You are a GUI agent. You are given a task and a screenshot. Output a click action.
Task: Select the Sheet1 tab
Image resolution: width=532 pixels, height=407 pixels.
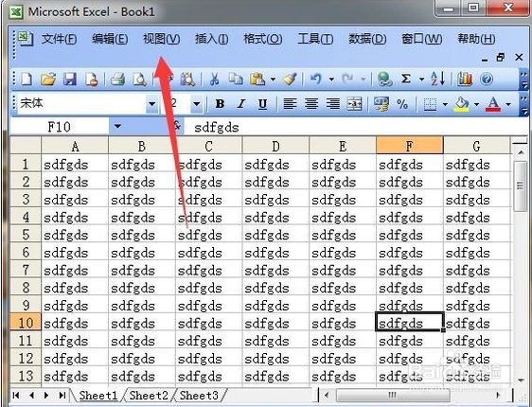(98, 396)
